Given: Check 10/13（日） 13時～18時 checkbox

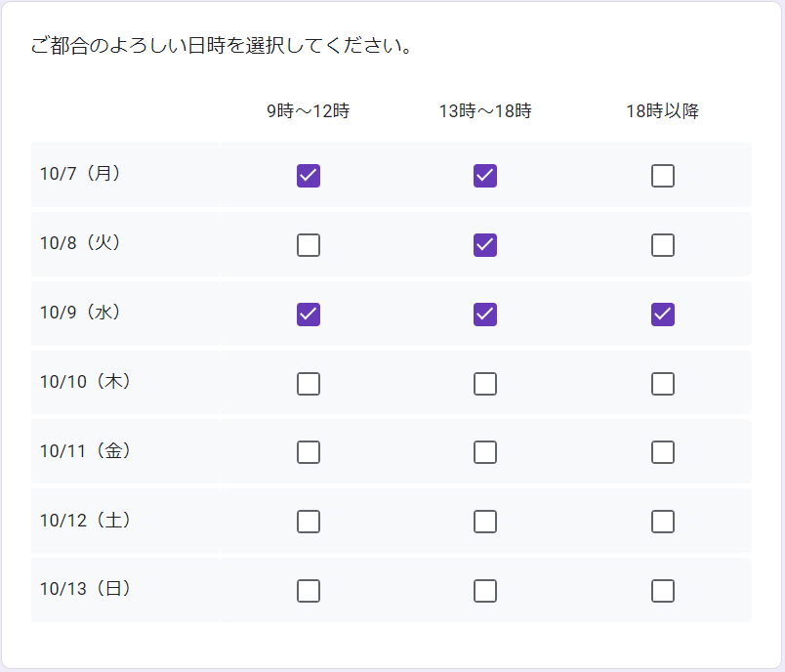Looking at the screenshot, I should [485, 591].
